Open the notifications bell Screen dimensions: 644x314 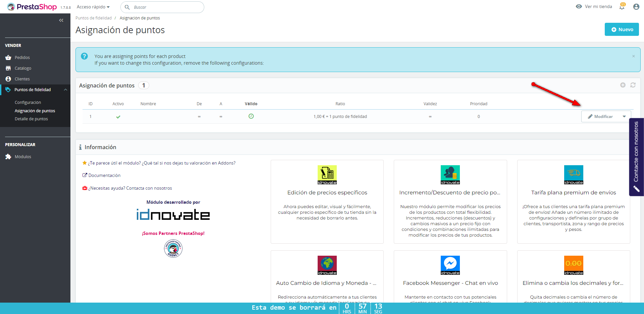click(x=622, y=6)
